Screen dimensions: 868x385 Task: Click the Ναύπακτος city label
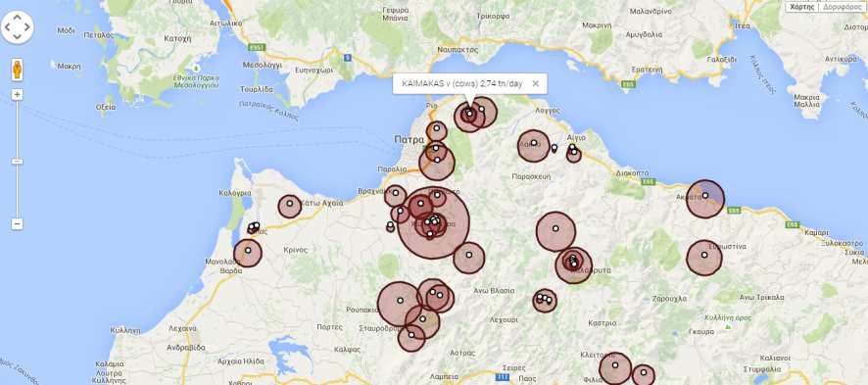(457, 49)
